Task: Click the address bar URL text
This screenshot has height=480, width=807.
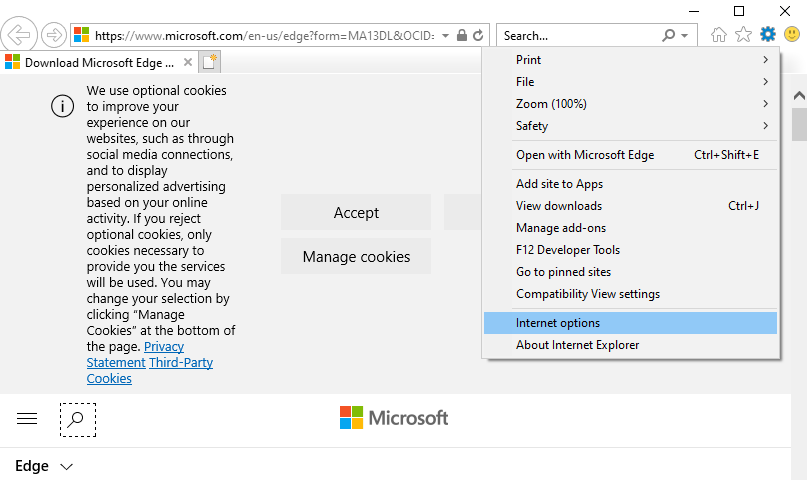Action: tap(265, 35)
